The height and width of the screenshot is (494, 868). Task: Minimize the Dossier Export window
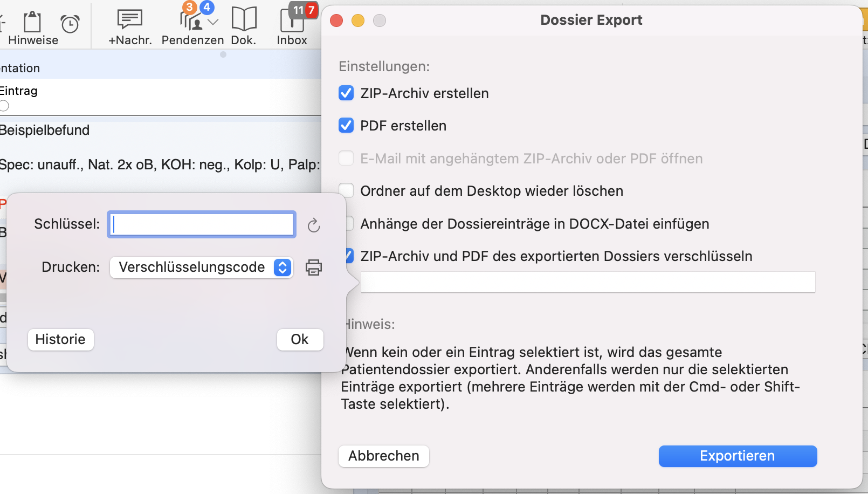(358, 20)
